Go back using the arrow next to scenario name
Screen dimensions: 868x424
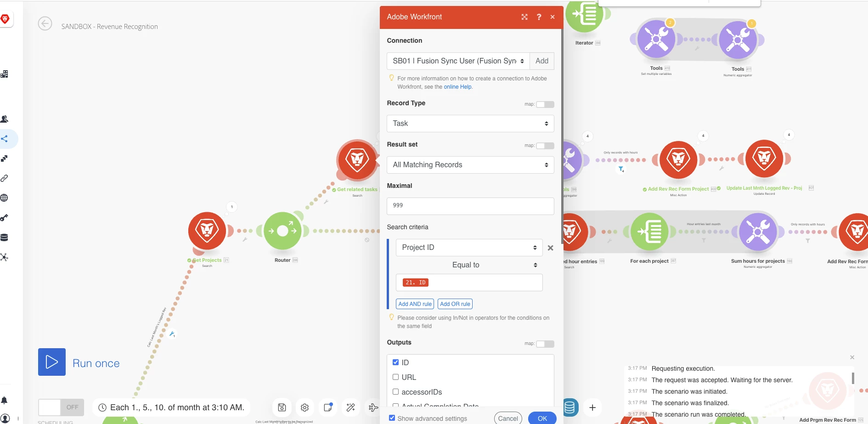(x=45, y=23)
